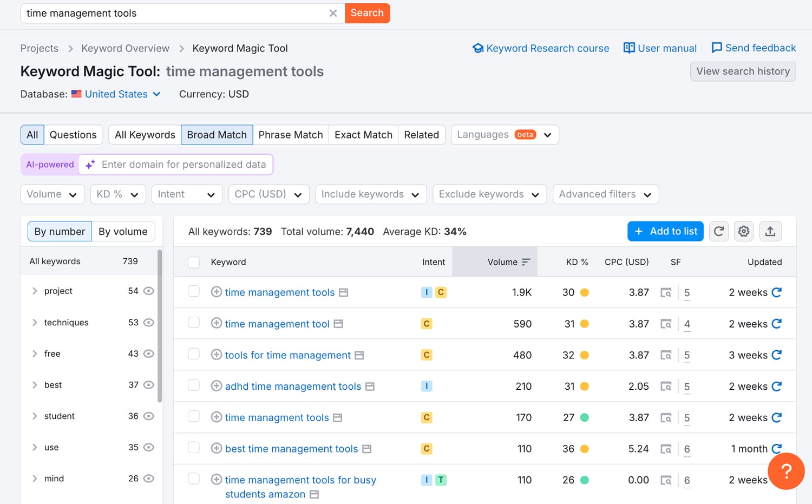Click the Send feedback link

click(x=754, y=48)
